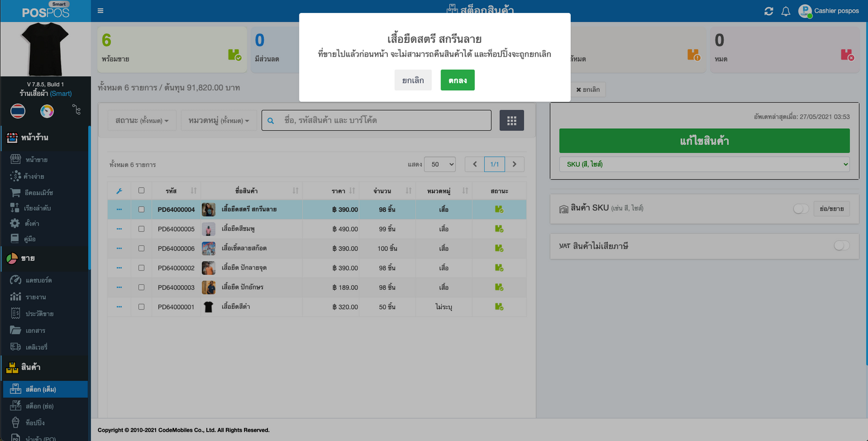Screen dimensions: 868x441
Task: Click the refresh sync icon in header
Action: pyautogui.click(x=769, y=11)
